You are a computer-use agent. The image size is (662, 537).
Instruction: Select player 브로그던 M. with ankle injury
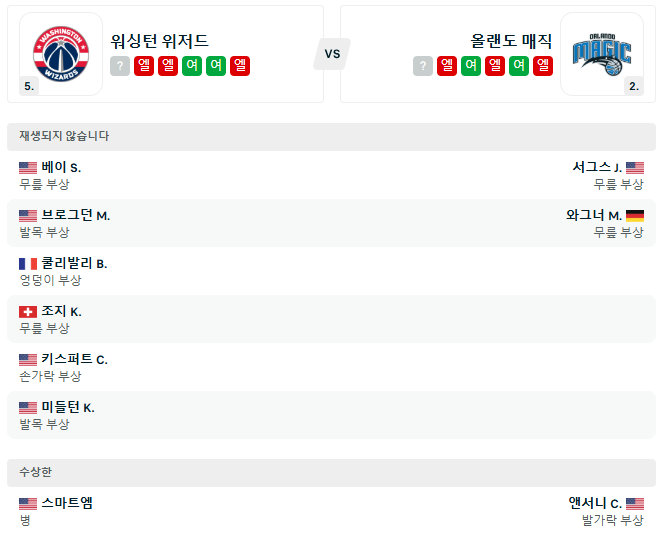pyautogui.click(x=75, y=216)
